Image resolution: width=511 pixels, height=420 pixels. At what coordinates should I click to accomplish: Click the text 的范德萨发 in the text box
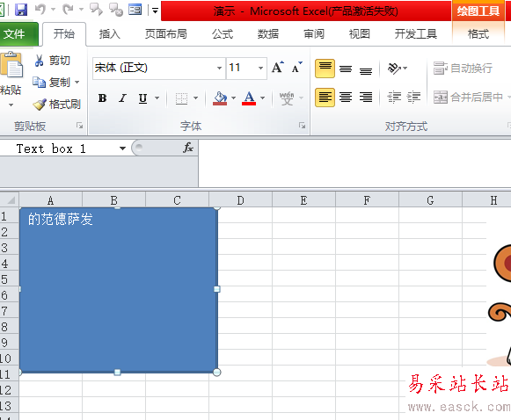pos(61,219)
